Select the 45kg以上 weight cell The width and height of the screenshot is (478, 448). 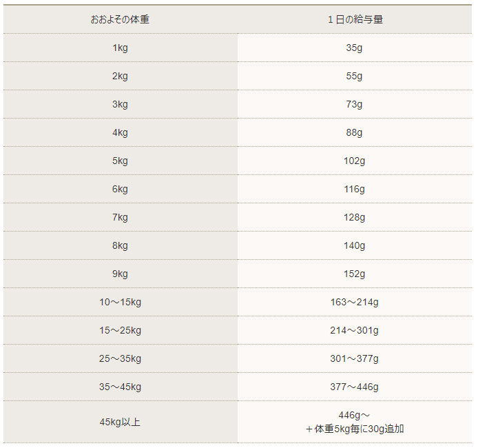tap(120, 422)
